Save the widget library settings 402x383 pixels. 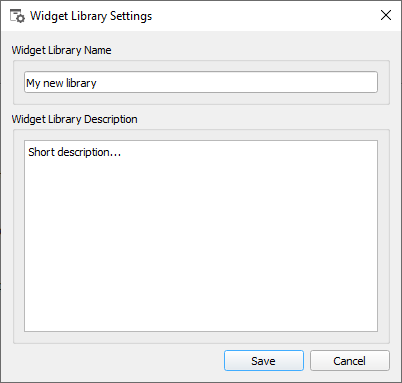(264, 360)
